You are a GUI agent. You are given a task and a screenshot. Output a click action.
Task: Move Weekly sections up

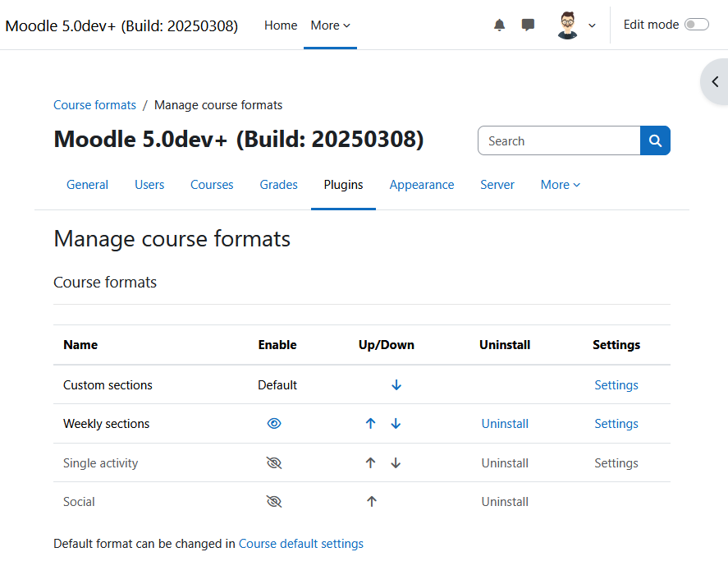coord(370,424)
